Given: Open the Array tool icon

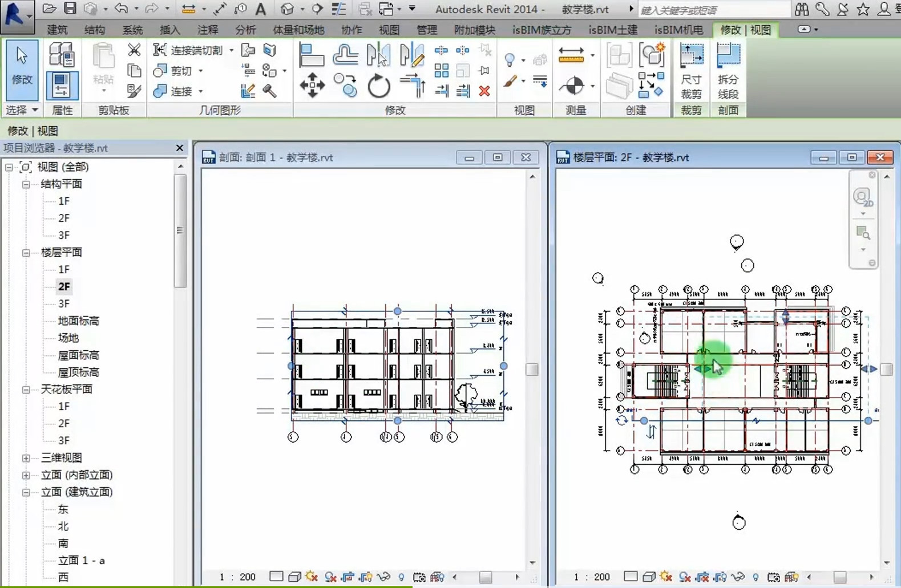Looking at the screenshot, I should 441,71.
